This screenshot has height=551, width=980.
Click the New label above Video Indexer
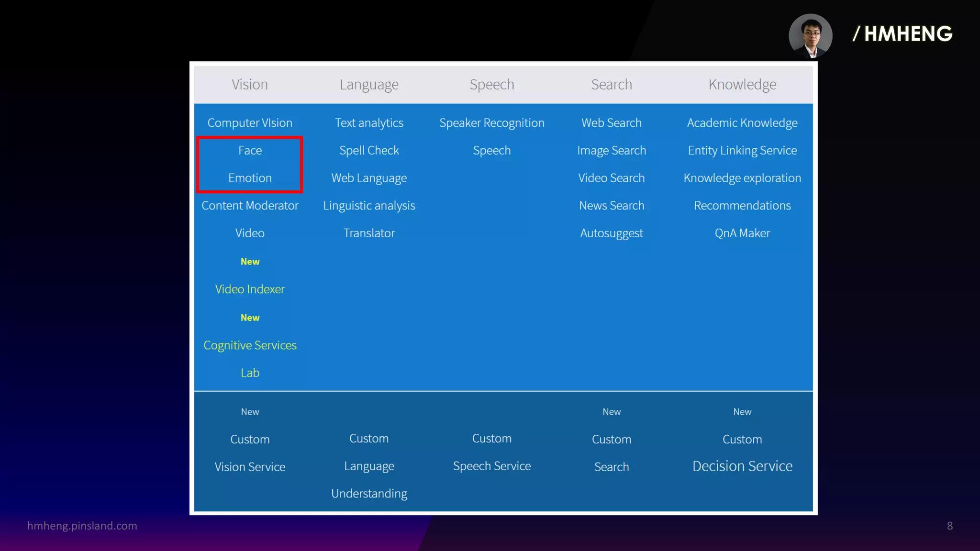coord(250,262)
